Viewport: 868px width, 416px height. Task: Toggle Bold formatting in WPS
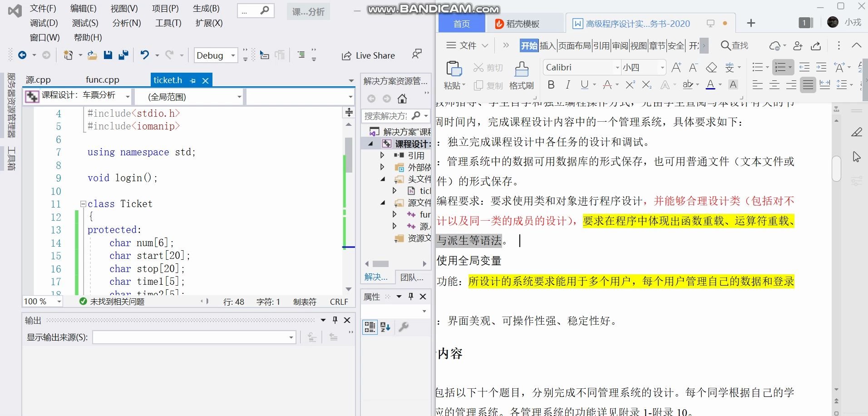551,84
